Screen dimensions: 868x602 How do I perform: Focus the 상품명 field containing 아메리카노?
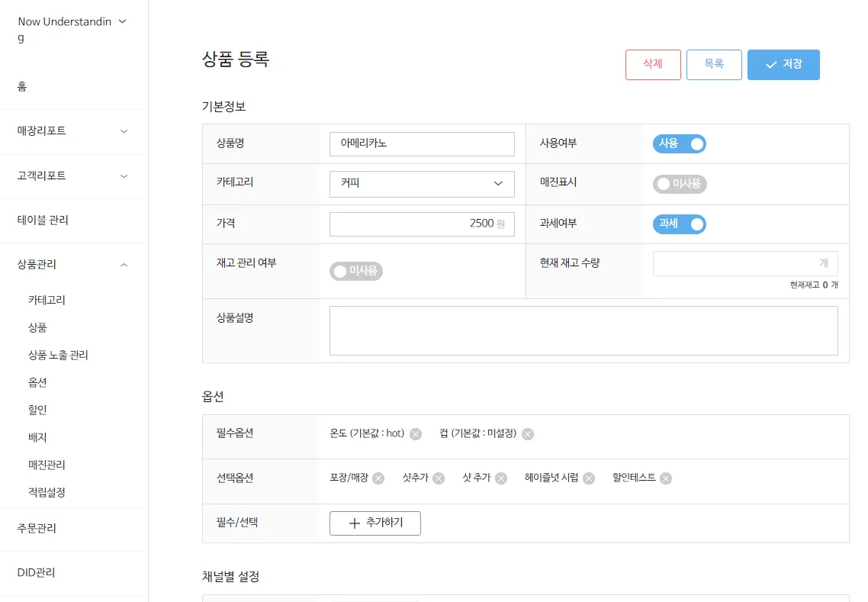tap(422, 144)
